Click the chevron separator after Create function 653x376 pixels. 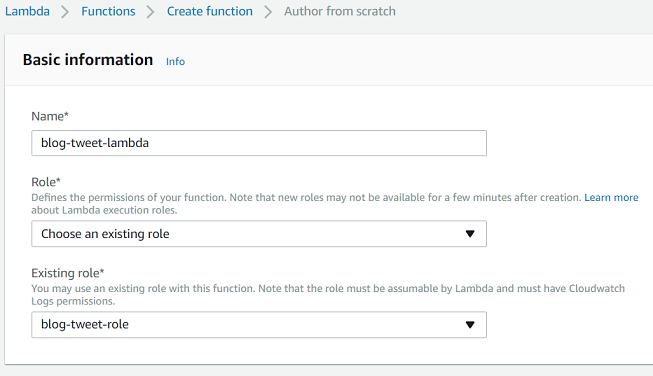tap(268, 12)
